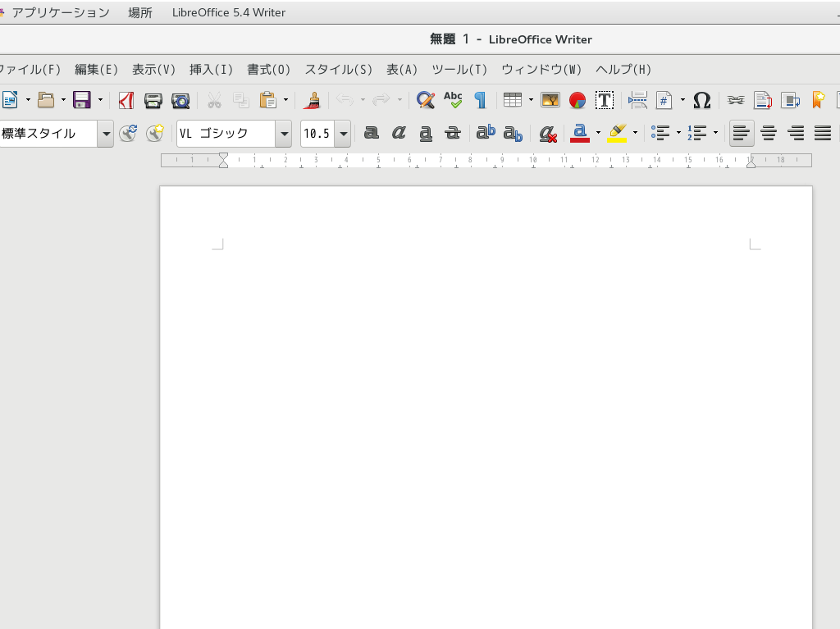Viewport: 840px width, 629px height.
Task: Open the ツール(T) menu
Action: [459, 70]
